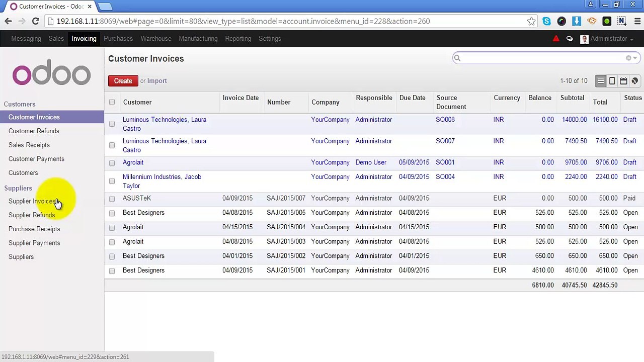
Task: Switch to the calendar view icon
Action: (623, 81)
